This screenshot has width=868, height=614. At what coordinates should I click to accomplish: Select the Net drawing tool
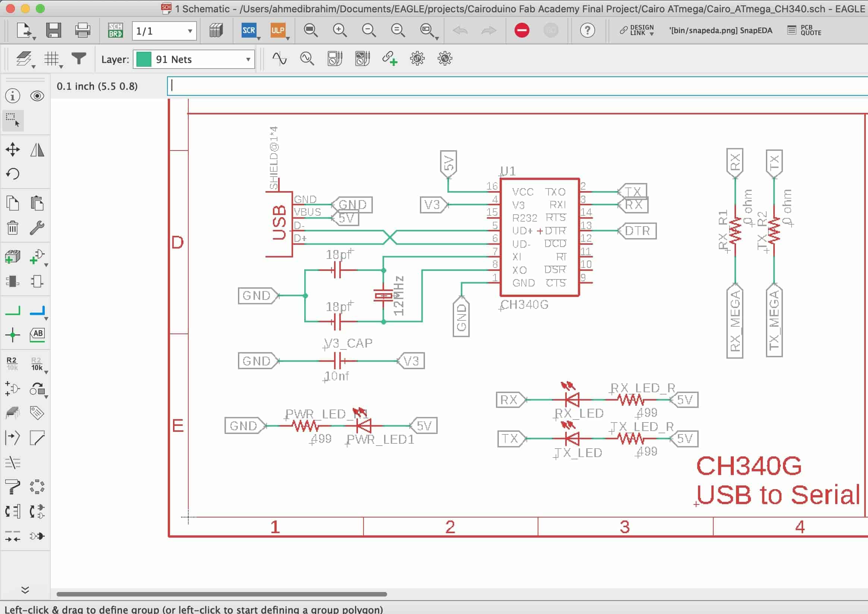pos(13,311)
